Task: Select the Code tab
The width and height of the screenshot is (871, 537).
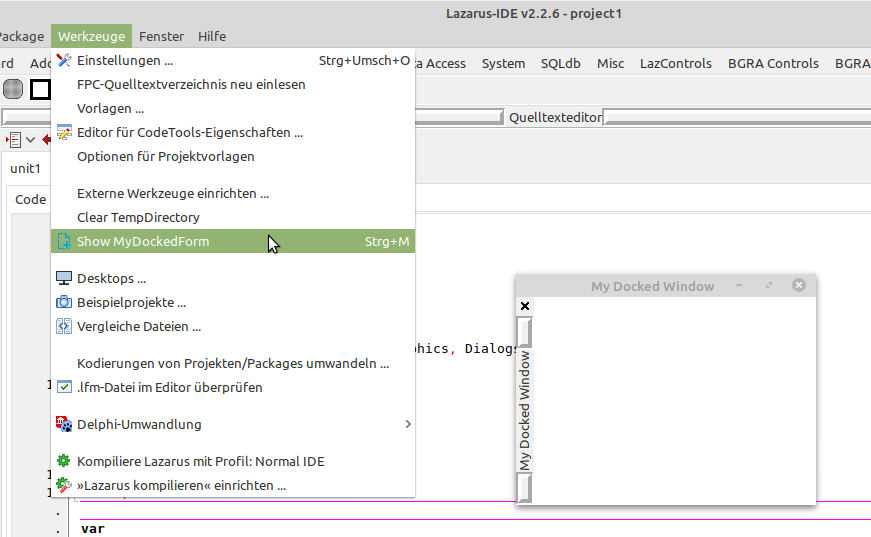Action: coord(31,199)
